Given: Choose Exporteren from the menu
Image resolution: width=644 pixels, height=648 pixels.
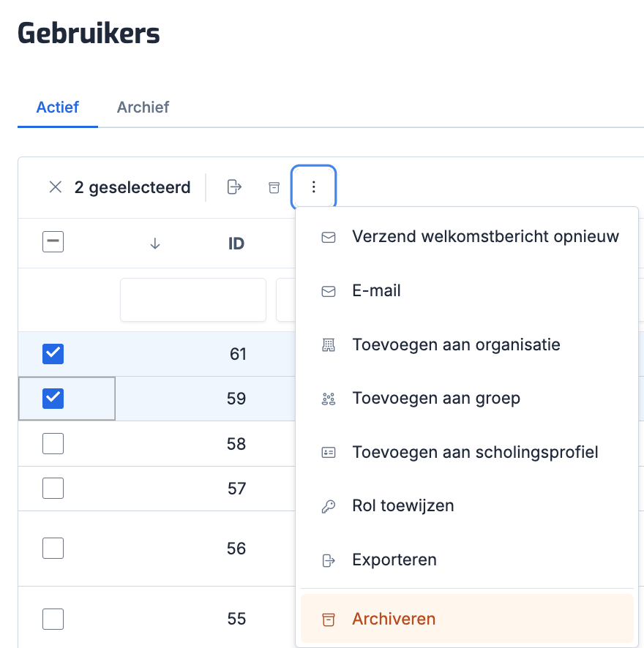Looking at the screenshot, I should point(394,560).
